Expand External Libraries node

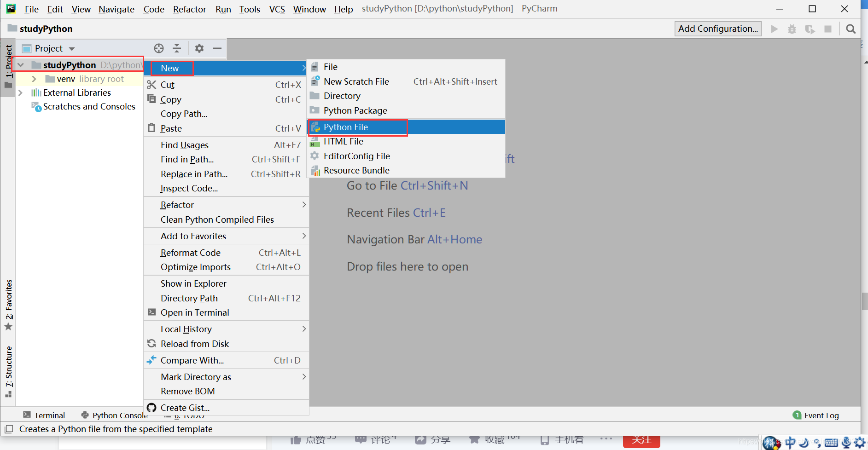point(20,92)
